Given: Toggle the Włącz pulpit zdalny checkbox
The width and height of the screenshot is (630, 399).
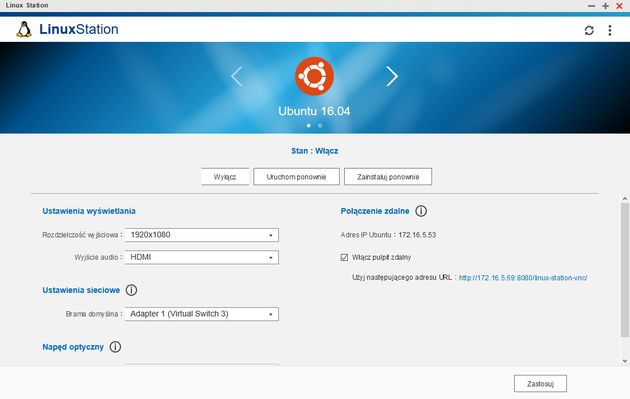Looking at the screenshot, I should (x=344, y=257).
